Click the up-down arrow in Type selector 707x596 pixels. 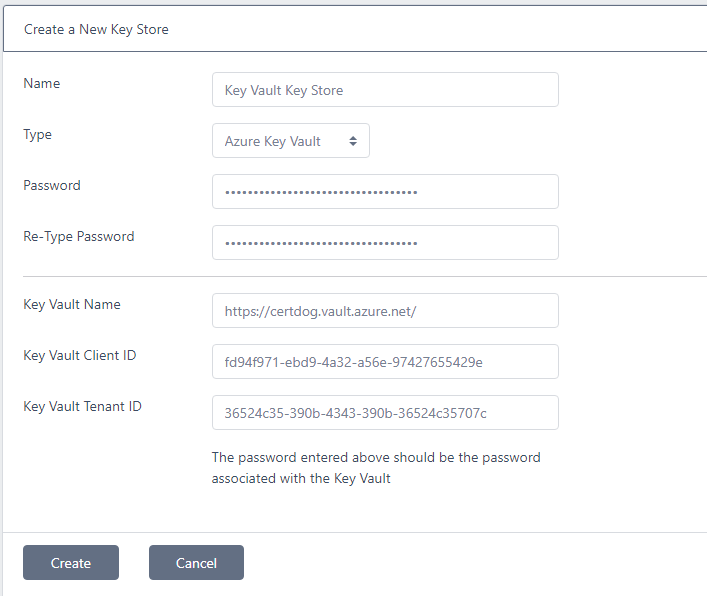(353, 141)
